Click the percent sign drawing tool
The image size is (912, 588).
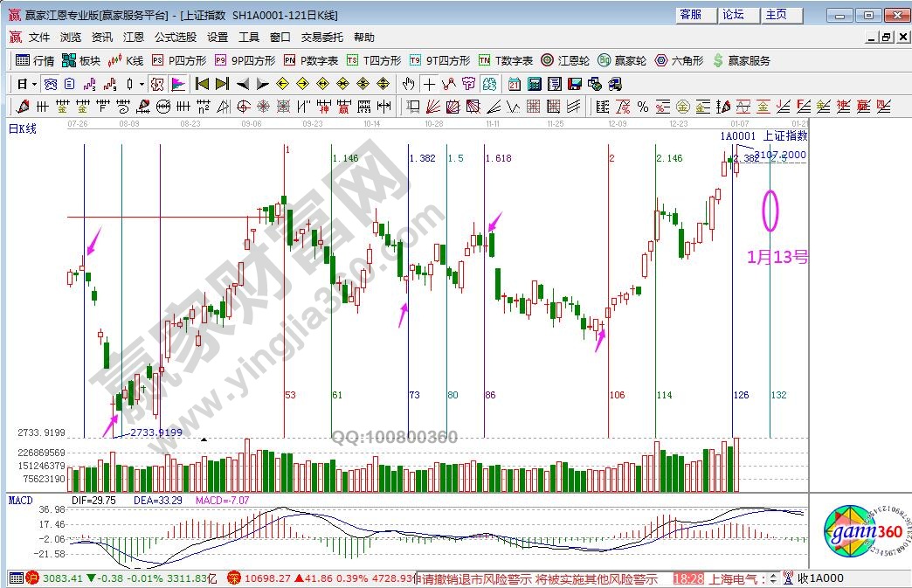tap(642, 107)
